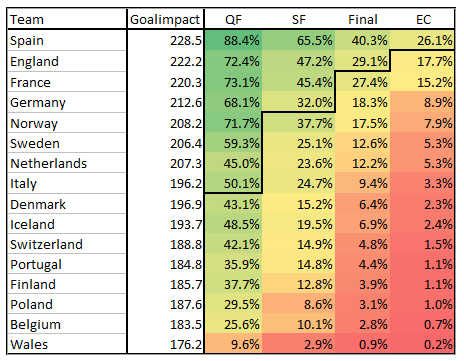This screenshot has height=361, width=464.
Task: Select Norway's 37.7% SF cell
Action: [299, 123]
